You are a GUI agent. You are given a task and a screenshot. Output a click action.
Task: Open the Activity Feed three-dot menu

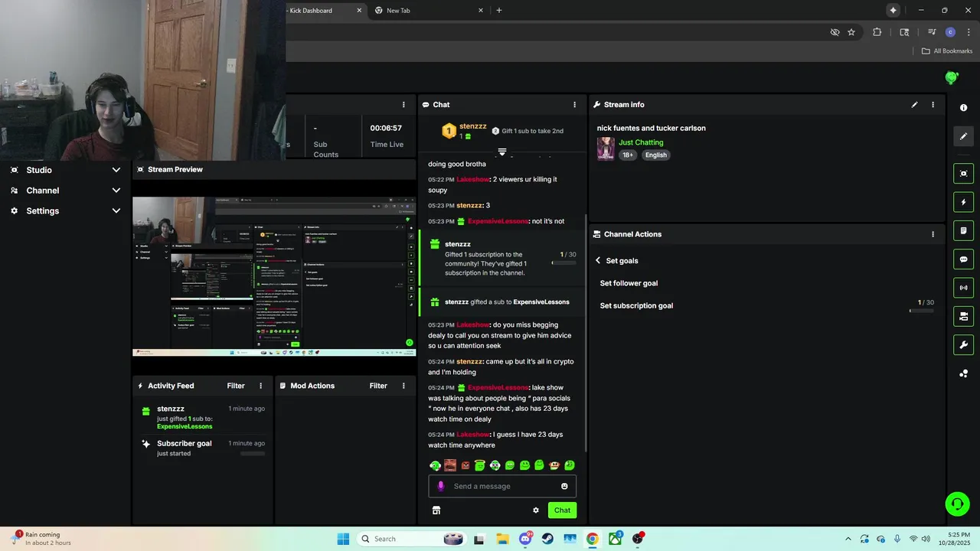coord(260,386)
